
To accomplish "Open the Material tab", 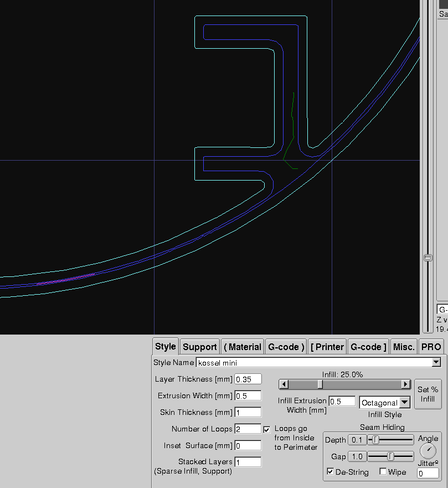I will click(243, 347).
